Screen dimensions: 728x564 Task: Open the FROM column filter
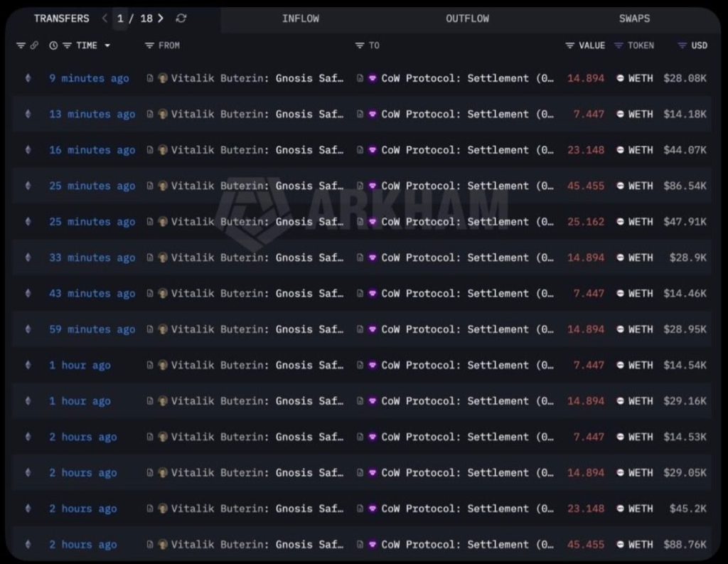coord(149,46)
